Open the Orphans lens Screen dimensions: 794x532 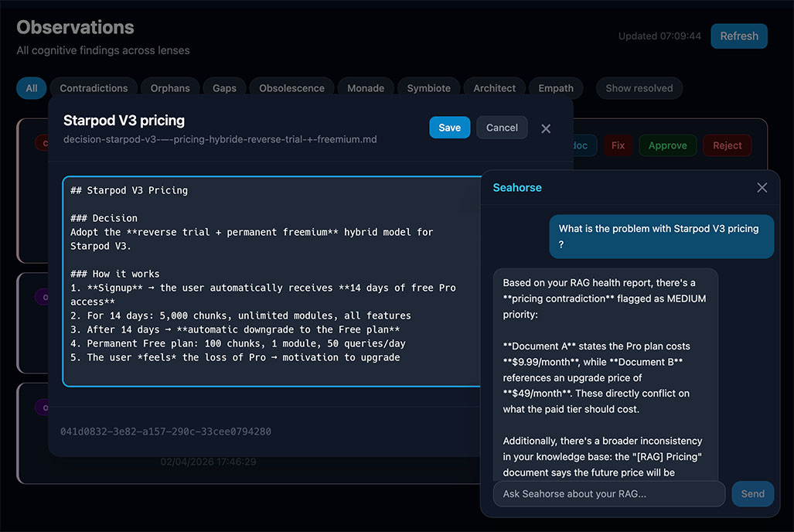[x=170, y=88]
